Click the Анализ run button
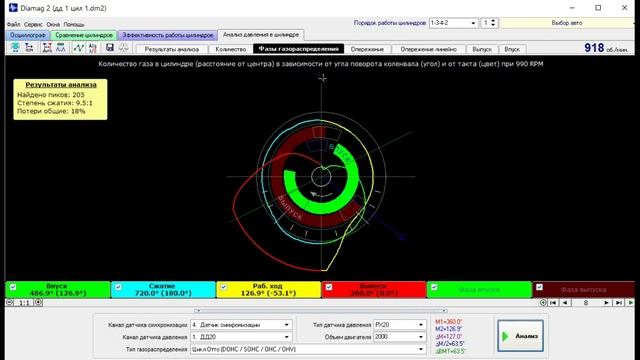Screen dimensions: 640x360 (x=520, y=336)
